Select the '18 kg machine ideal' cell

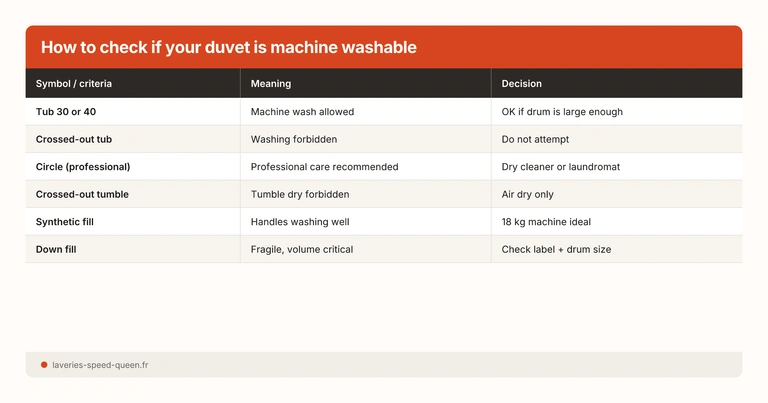[x=617, y=221]
